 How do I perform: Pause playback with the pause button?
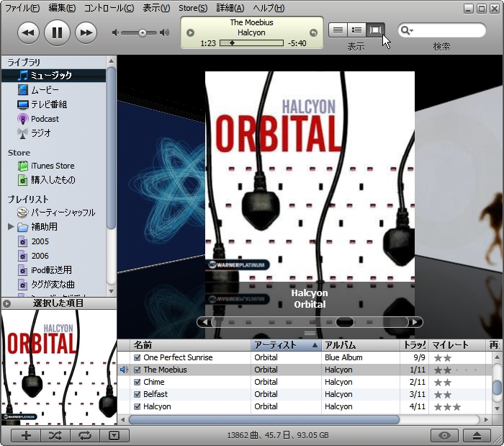[57, 32]
